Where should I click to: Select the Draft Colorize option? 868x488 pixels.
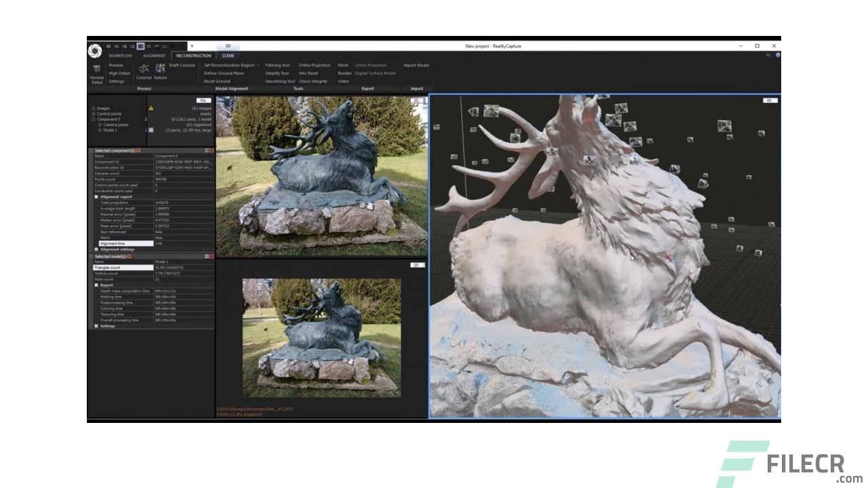[x=182, y=65]
